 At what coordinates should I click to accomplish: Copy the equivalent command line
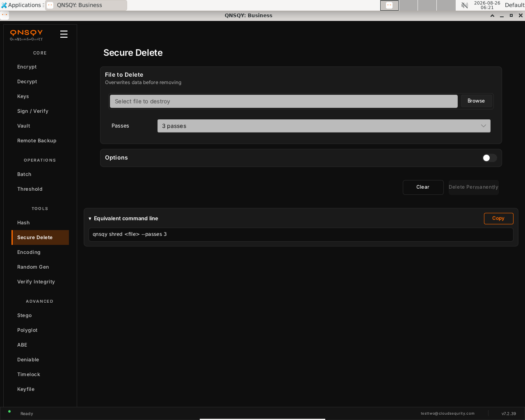[x=498, y=218]
